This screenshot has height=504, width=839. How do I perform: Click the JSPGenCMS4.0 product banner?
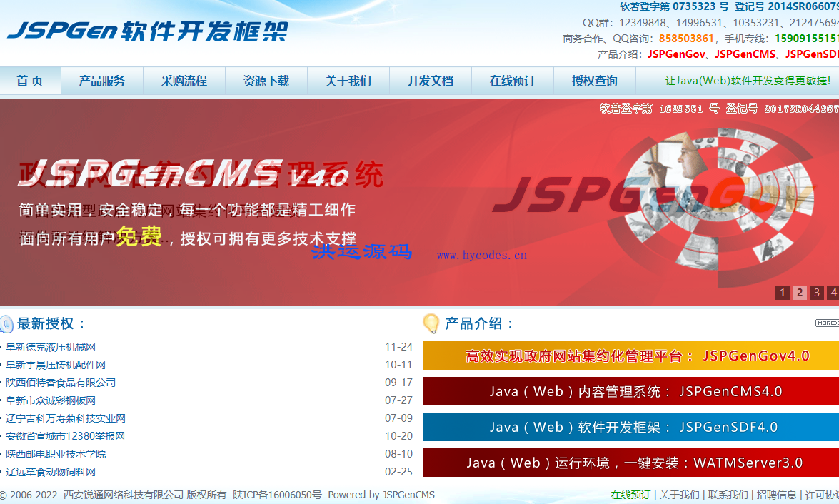click(x=630, y=391)
